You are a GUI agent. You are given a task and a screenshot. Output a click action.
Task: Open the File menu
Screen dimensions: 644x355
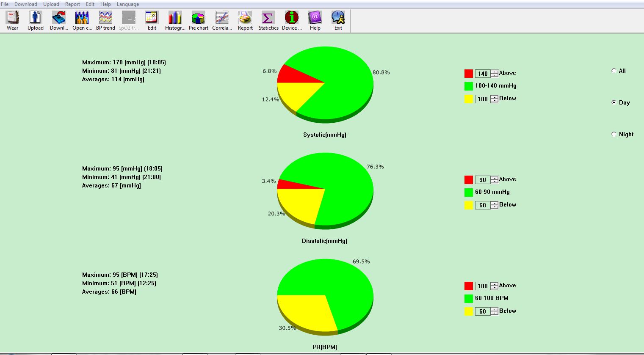5,4
